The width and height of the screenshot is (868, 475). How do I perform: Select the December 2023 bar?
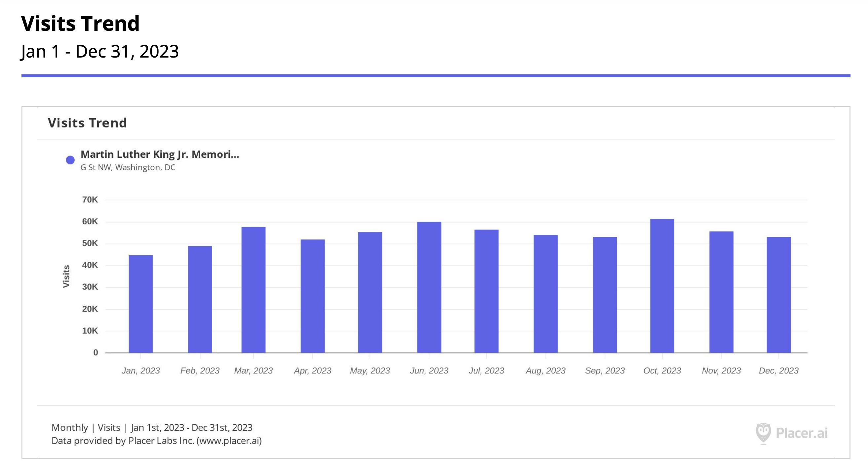778,295
